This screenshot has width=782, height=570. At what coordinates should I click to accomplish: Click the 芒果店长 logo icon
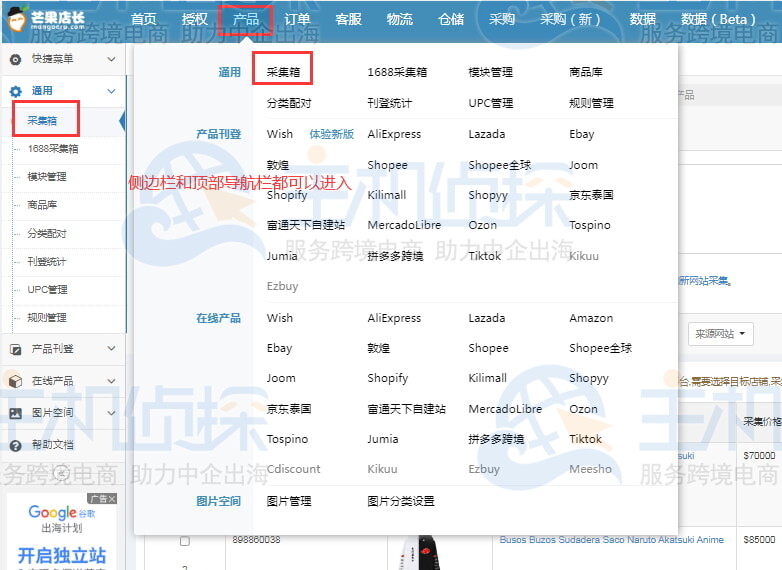point(17,19)
